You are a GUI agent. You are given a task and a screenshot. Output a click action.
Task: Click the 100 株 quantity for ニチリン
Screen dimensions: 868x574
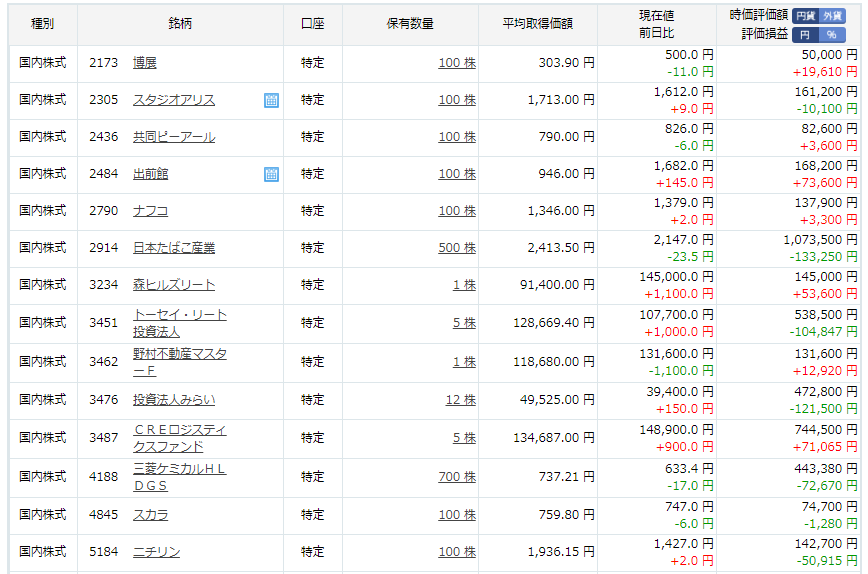coord(457,552)
